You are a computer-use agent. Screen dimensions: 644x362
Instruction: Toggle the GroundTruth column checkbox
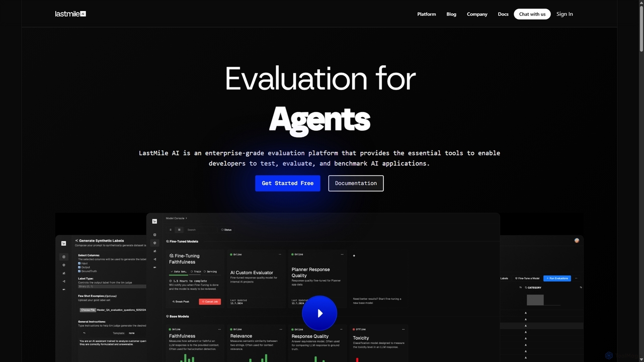point(79,271)
